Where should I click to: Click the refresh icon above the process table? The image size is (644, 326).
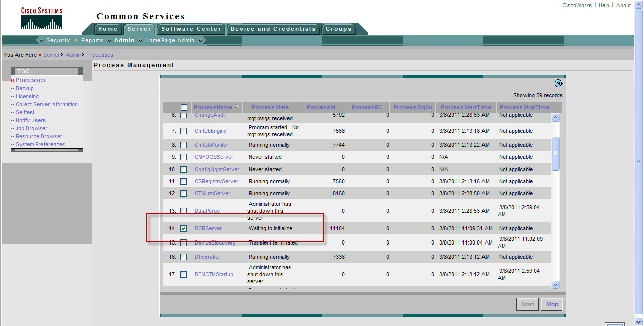pyautogui.click(x=558, y=84)
